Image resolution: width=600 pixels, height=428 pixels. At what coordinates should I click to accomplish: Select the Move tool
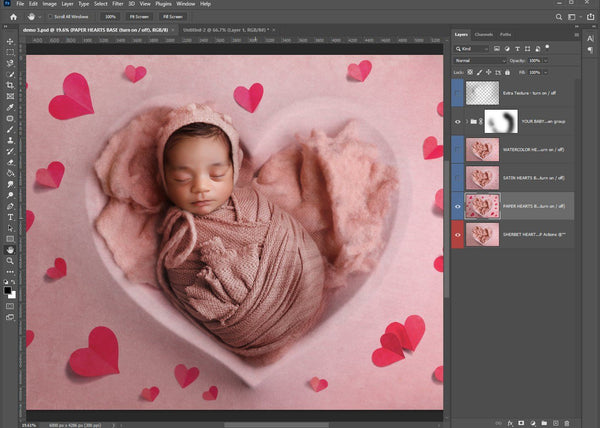10,41
